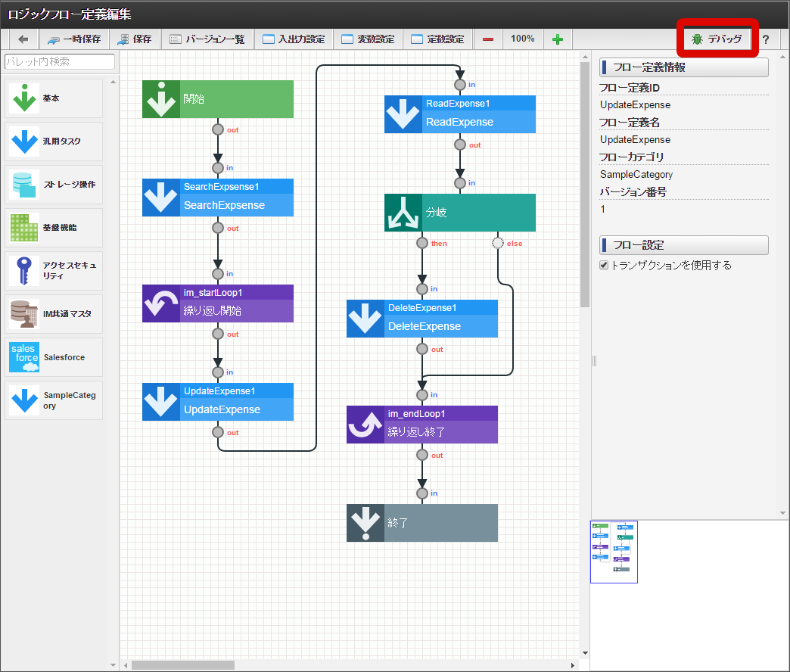The width and height of the screenshot is (790, 672).
Task: Click the UpdateExpense flow ID value
Action: (x=635, y=104)
